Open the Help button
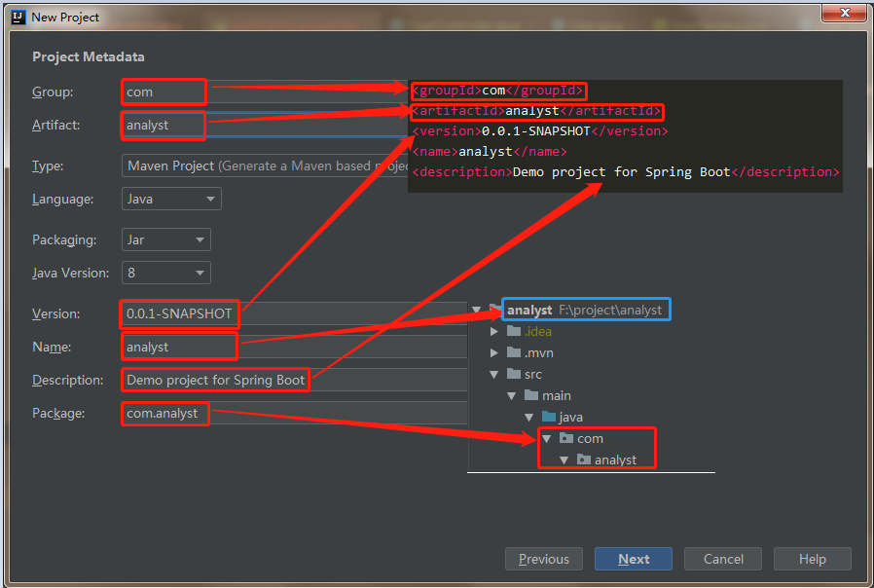This screenshot has height=588, width=874. (x=812, y=559)
